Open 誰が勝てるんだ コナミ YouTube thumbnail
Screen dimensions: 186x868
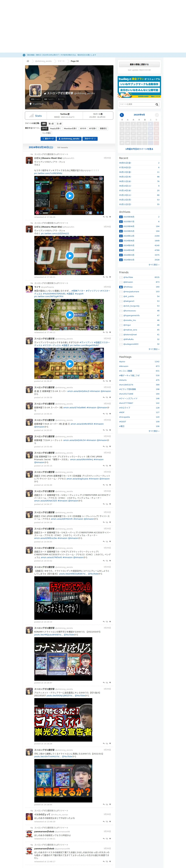click(63, 720)
